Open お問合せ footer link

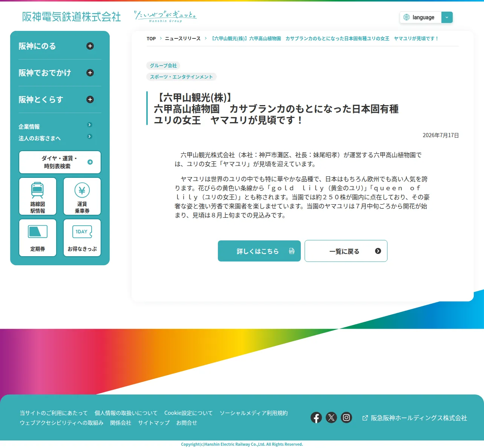(x=187, y=423)
